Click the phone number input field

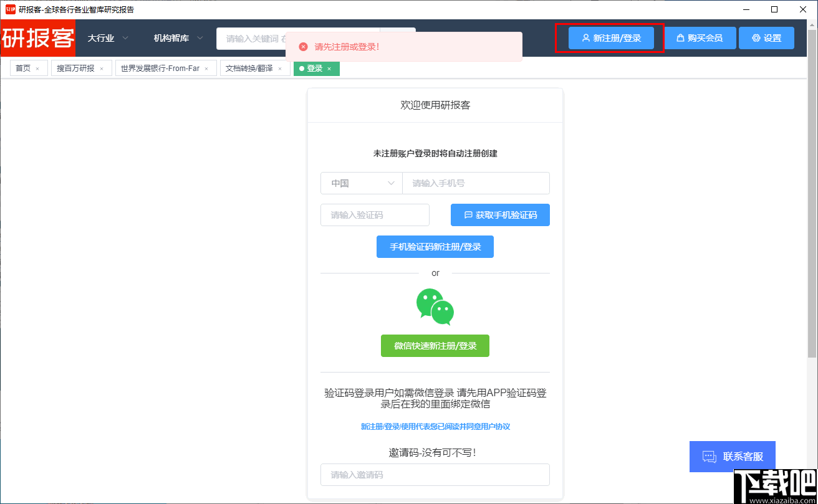pos(476,183)
